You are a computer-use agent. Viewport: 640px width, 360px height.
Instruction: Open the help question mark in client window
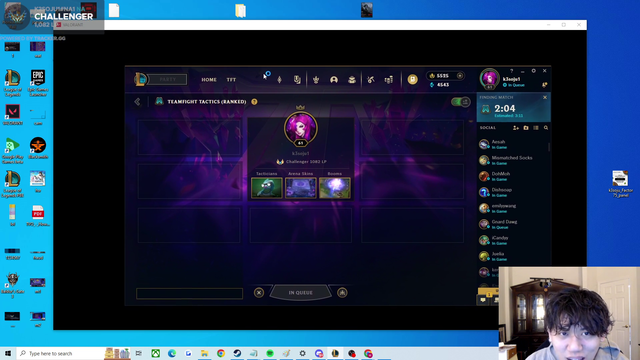click(x=511, y=71)
